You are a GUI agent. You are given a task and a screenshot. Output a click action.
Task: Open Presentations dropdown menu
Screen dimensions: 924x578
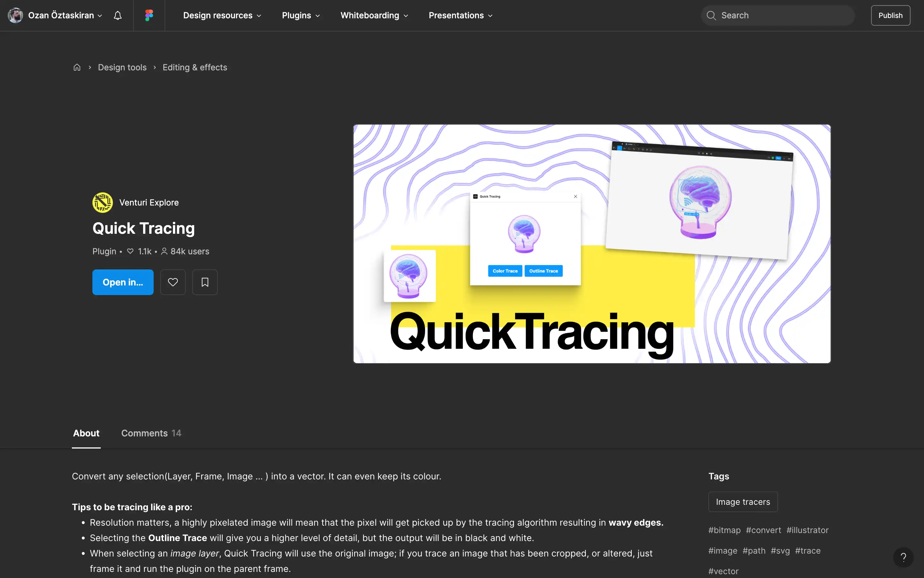point(460,15)
